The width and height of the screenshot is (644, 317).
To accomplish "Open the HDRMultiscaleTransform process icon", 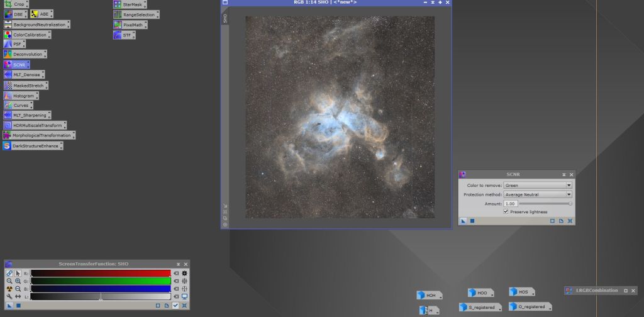I will point(37,125).
